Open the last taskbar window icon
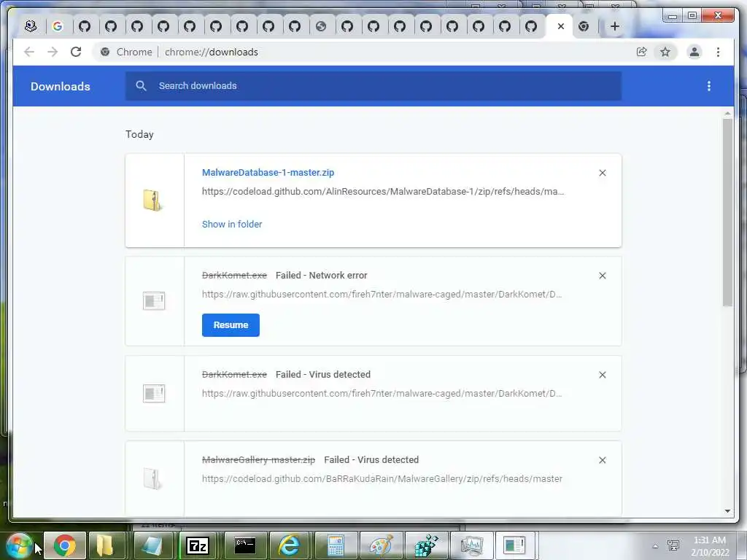 (514, 545)
